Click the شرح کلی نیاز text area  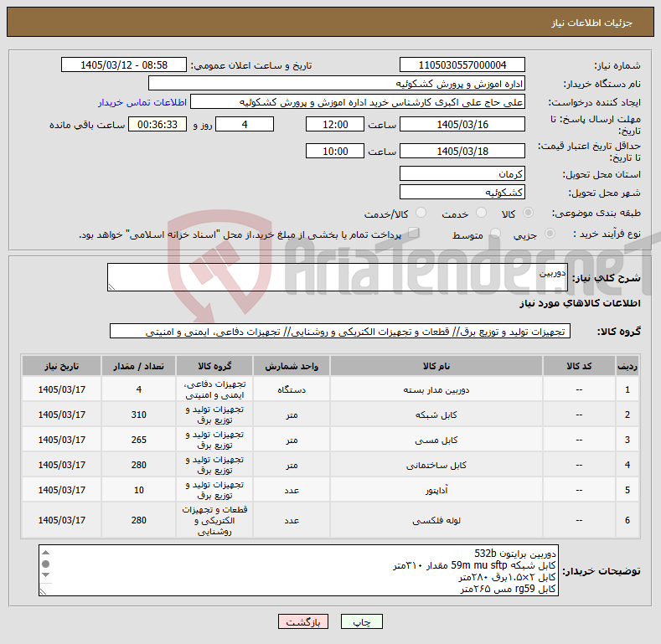point(338,277)
